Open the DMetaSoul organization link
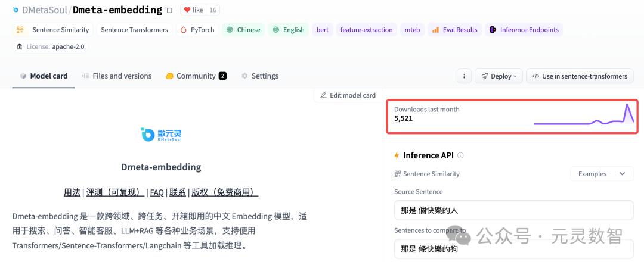 pos(45,10)
